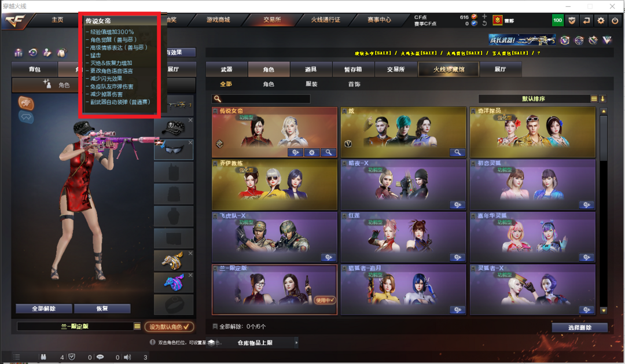This screenshot has height=364, width=625.
Task: Click the magnifier on 传说女帝 card
Action: pyautogui.click(x=328, y=152)
